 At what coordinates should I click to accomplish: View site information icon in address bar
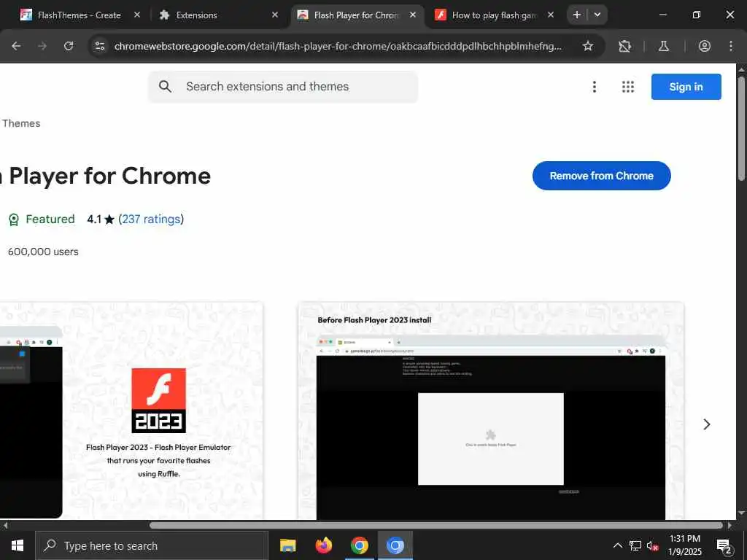tap(99, 46)
